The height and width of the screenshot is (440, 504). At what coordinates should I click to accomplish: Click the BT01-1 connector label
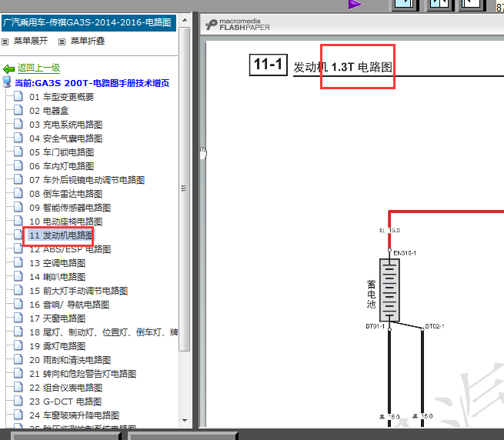[x=375, y=327]
